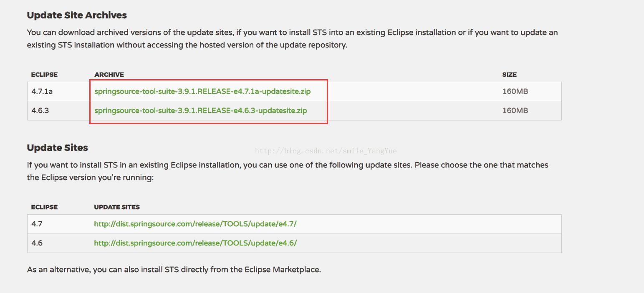Image resolution: width=644 pixels, height=293 pixels.
Task: Click the Eclipse Marketplace alternative sentence
Action: pos(174,270)
